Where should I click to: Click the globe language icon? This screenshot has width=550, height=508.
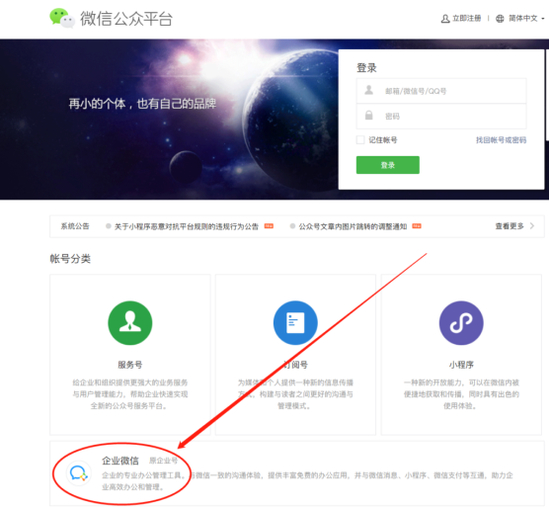pos(500,19)
